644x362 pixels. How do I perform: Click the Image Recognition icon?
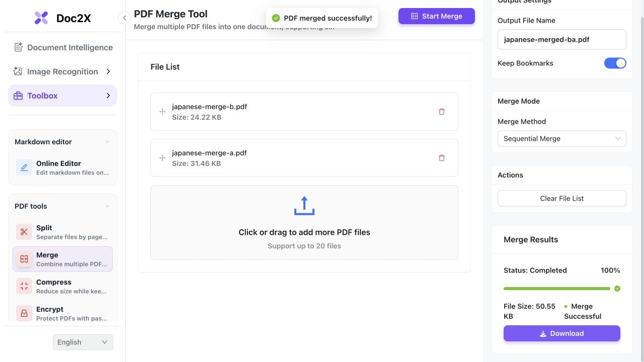(18, 71)
